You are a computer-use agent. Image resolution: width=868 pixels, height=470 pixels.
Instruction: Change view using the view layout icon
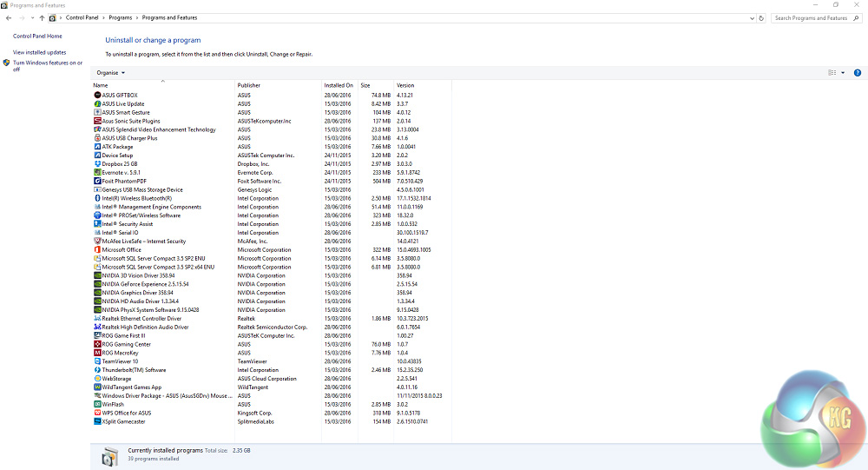(x=832, y=73)
